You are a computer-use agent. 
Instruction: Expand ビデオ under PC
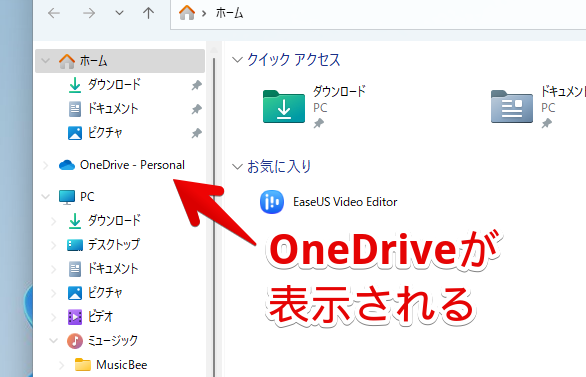tap(53, 317)
